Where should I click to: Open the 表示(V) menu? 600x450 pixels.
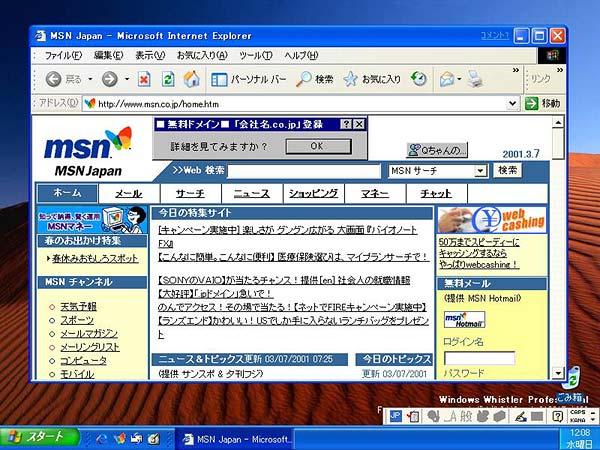coord(150,55)
